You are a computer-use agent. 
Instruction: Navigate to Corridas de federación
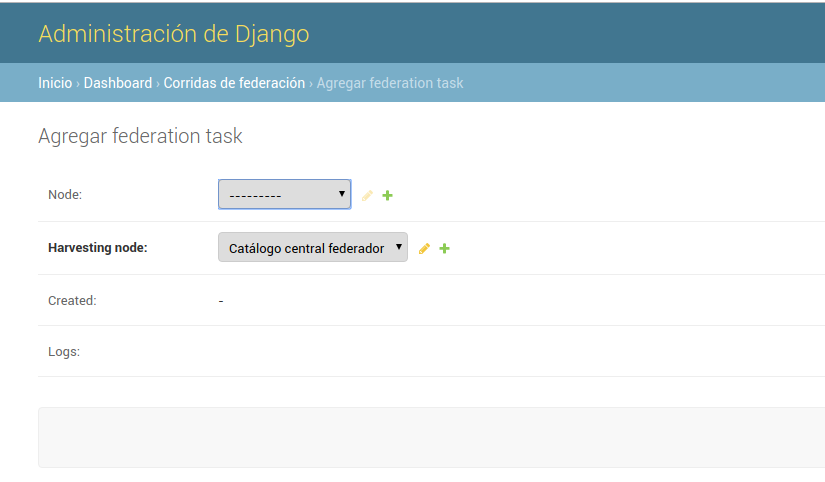[234, 83]
